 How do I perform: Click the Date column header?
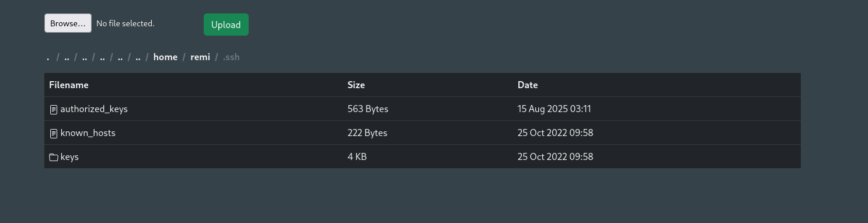click(x=528, y=85)
